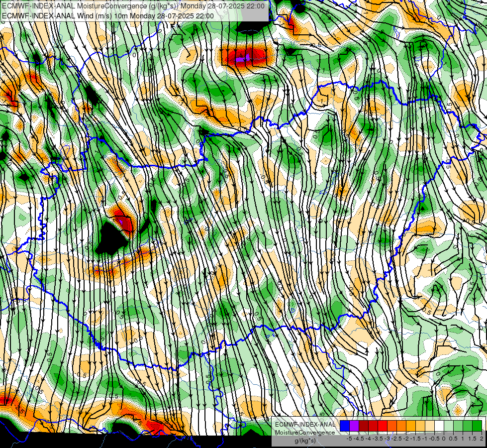Click the MoistureConvergence title line at top
This screenshot has height=448, width=487.
133,6
